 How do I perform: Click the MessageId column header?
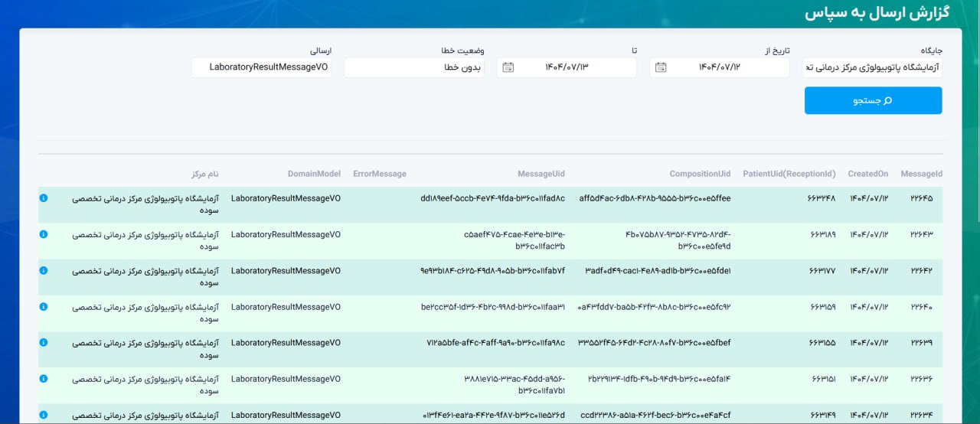(x=921, y=174)
